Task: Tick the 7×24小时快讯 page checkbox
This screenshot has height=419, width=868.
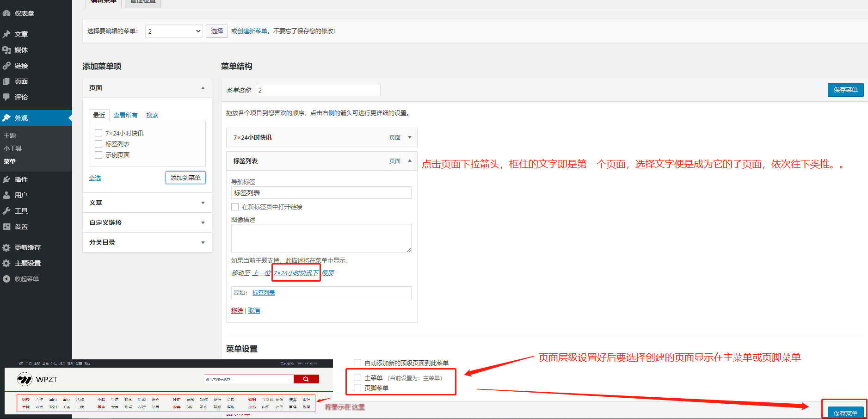Action: (98, 133)
